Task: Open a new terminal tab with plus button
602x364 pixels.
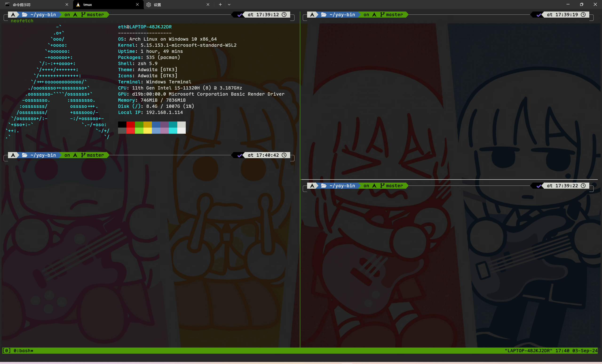Action: coord(220,5)
